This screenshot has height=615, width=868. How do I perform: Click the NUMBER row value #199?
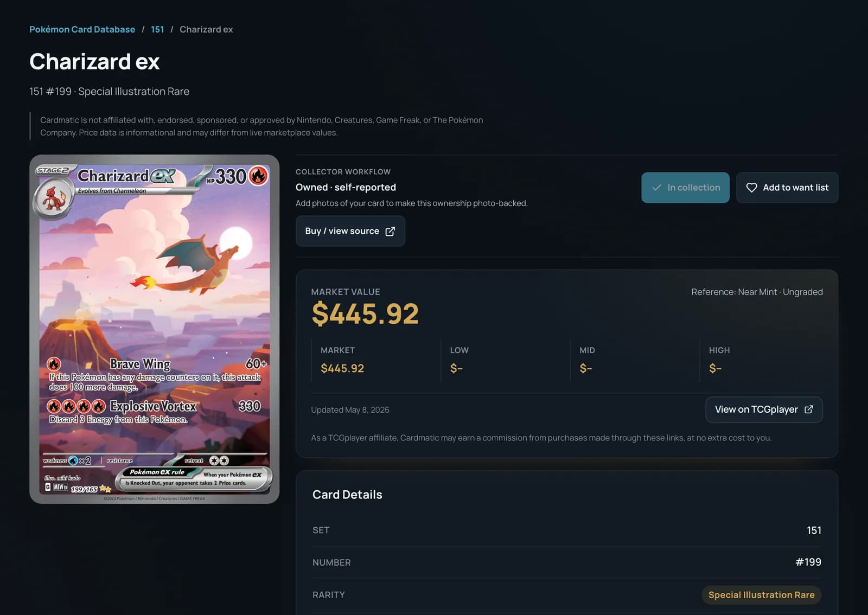808,562
